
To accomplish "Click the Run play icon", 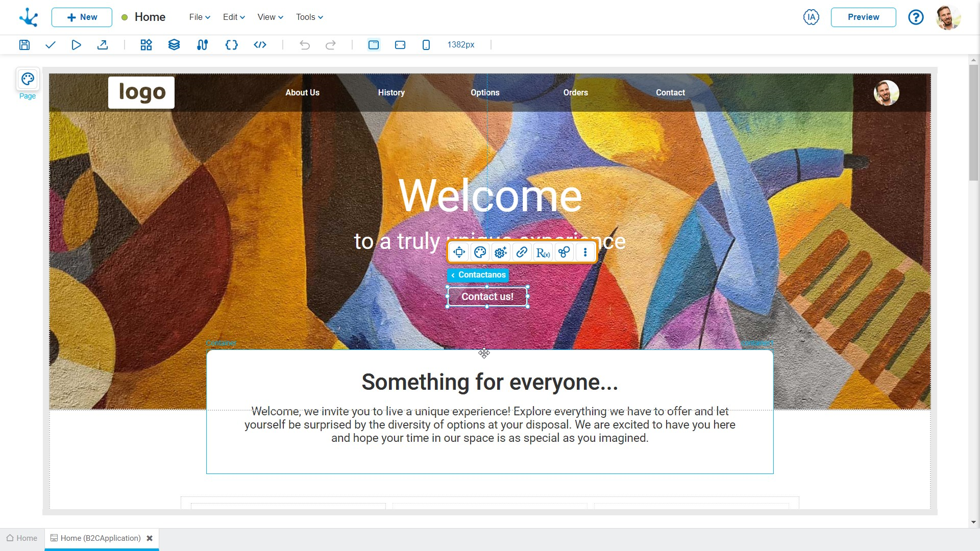I will 76,45.
